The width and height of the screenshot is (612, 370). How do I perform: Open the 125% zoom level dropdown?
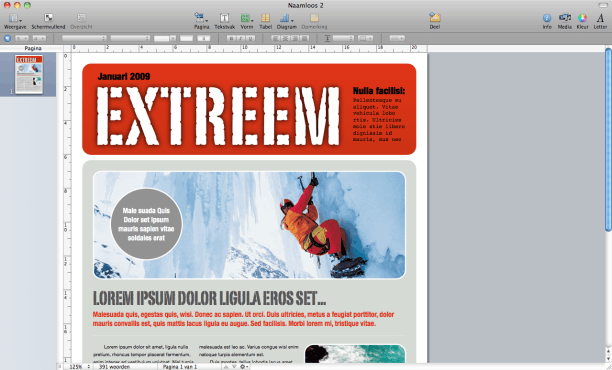tap(80, 366)
